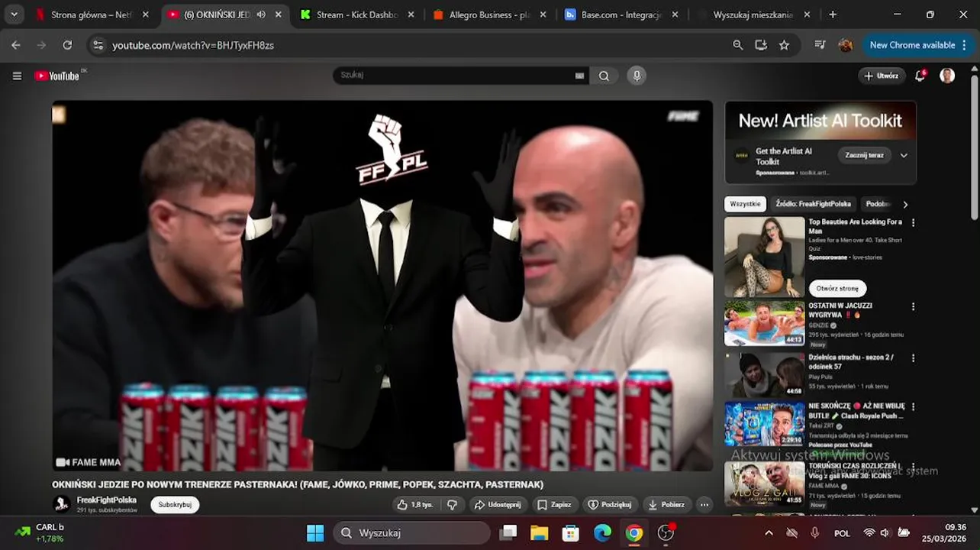The image size is (980, 550).
Task: Open the Chrome extension avatar icon
Action: pyautogui.click(x=845, y=45)
